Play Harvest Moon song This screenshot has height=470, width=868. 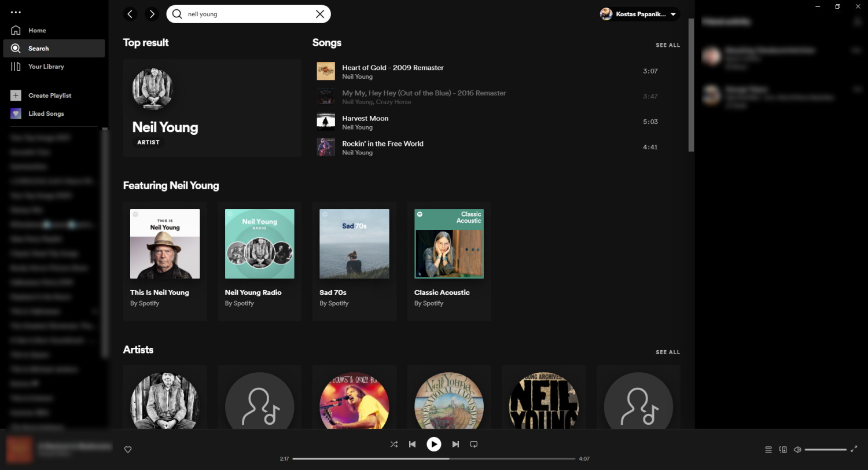(x=365, y=118)
